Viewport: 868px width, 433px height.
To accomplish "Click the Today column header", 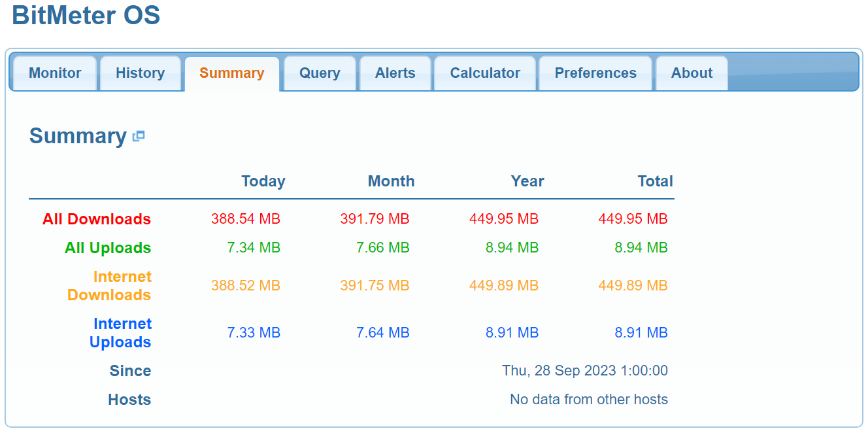I will [x=263, y=181].
